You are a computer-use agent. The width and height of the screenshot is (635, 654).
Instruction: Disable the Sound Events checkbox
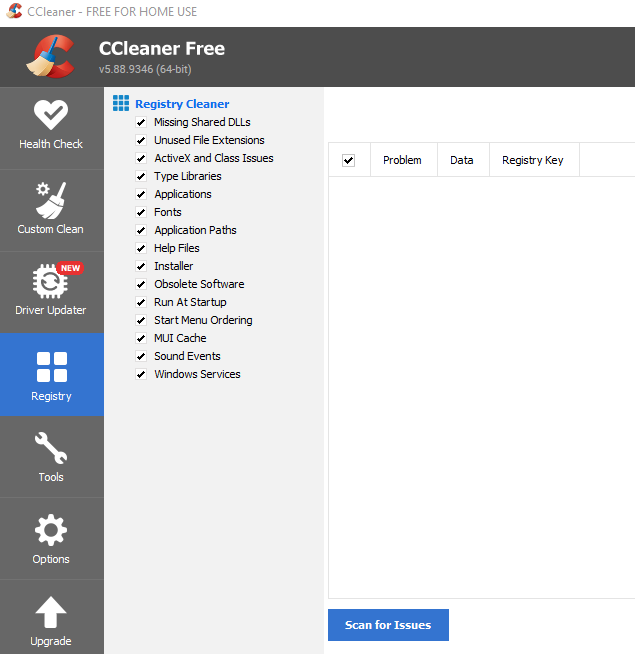pyautogui.click(x=141, y=356)
